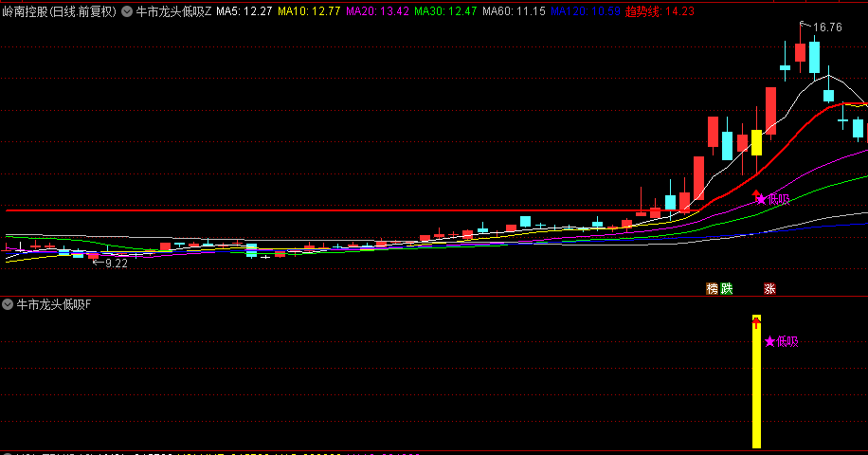Click the 岭南控股(日线.前复权) title text
This screenshot has width=868, height=455.
point(60,11)
